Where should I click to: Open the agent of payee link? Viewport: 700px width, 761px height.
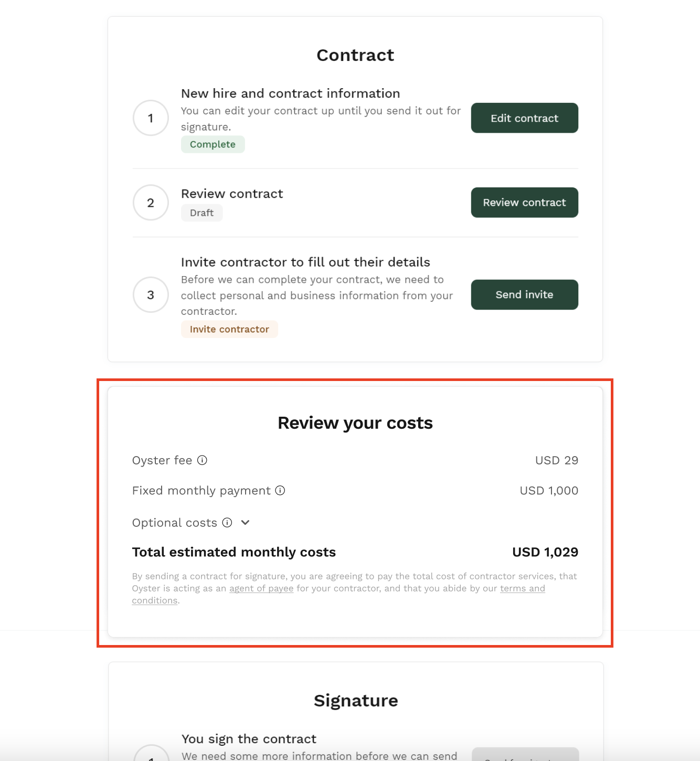click(261, 588)
